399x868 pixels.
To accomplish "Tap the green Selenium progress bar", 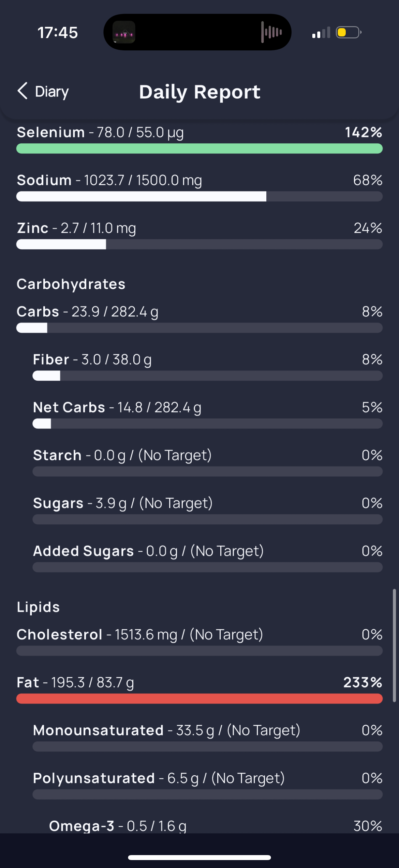I will (199, 149).
